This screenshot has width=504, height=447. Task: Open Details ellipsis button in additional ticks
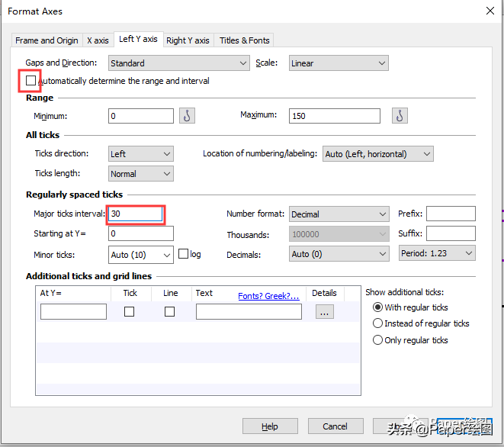324,312
